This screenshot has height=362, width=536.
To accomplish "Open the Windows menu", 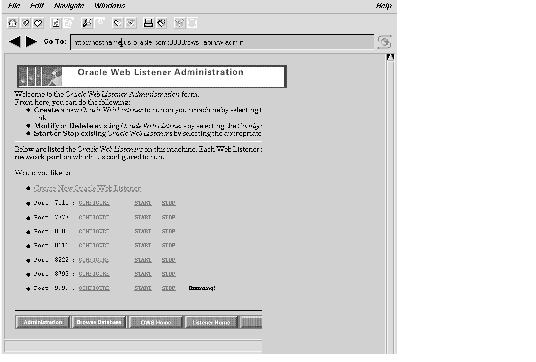I will coord(110,5).
